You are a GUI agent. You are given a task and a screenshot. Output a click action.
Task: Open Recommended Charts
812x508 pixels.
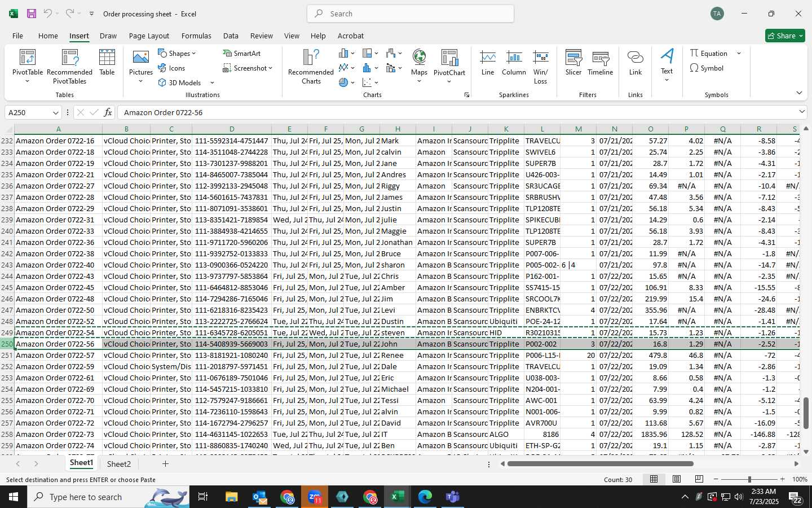point(311,67)
